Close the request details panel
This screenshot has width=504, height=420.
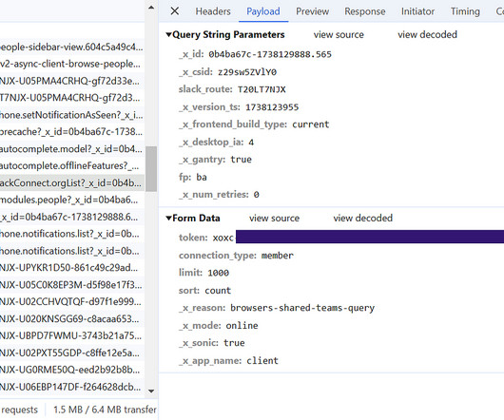point(175,11)
